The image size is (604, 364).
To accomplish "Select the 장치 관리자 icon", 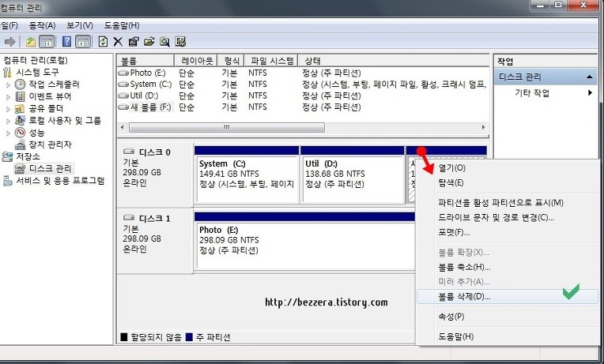I will point(20,144).
